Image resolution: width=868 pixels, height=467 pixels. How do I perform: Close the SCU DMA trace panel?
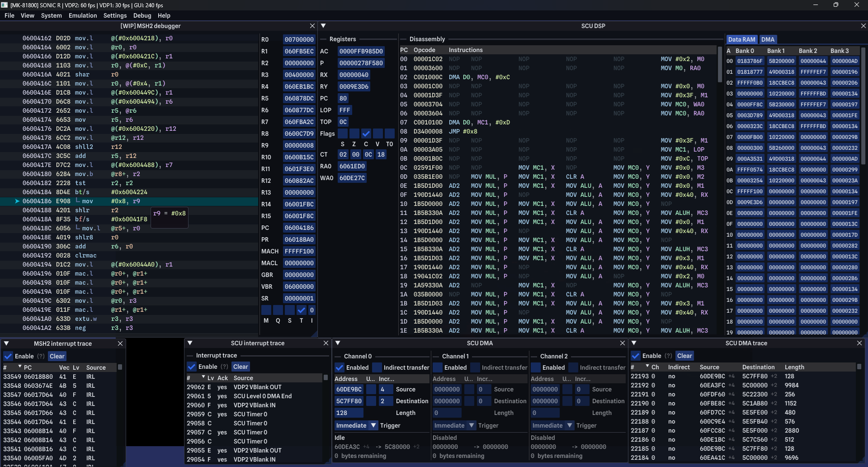pos(859,343)
